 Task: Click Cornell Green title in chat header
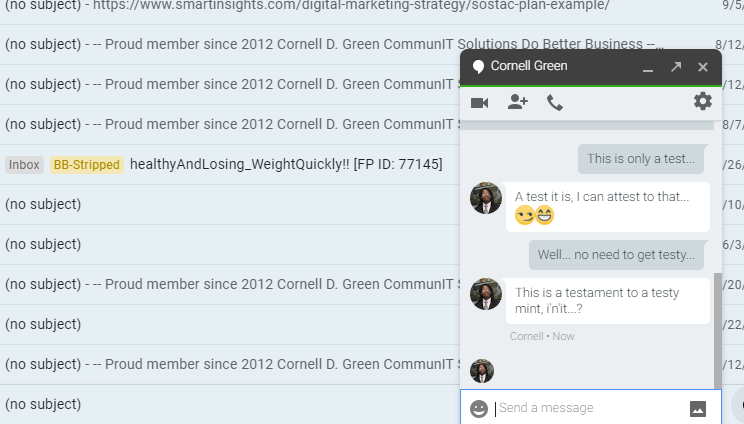pos(529,66)
